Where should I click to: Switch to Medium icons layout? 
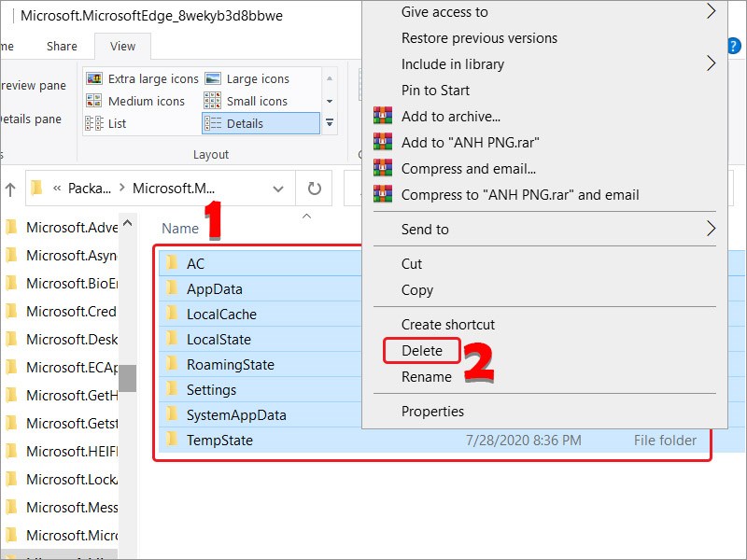point(135,101)
